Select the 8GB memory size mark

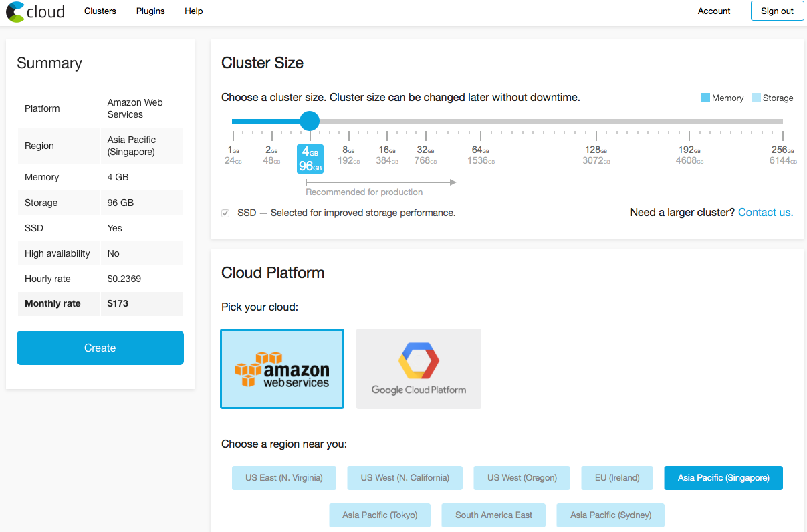[x=349, y=150]
